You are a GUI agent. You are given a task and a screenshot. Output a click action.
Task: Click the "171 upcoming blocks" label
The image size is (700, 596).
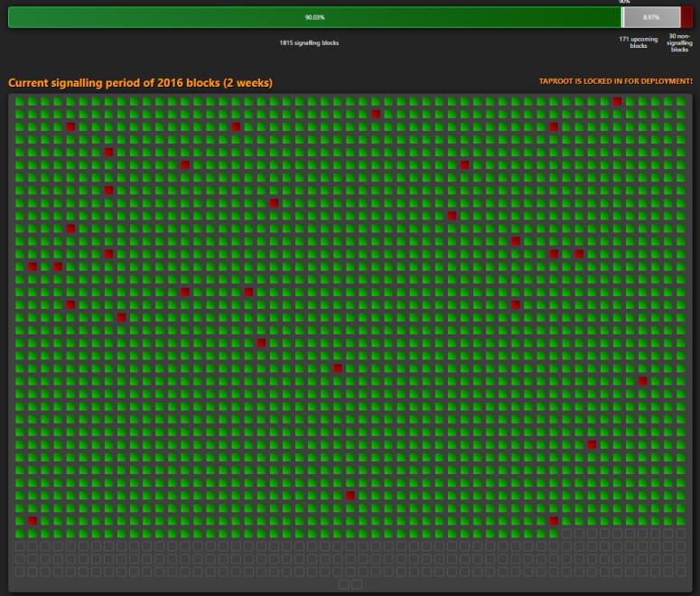[x=638, y=42]
